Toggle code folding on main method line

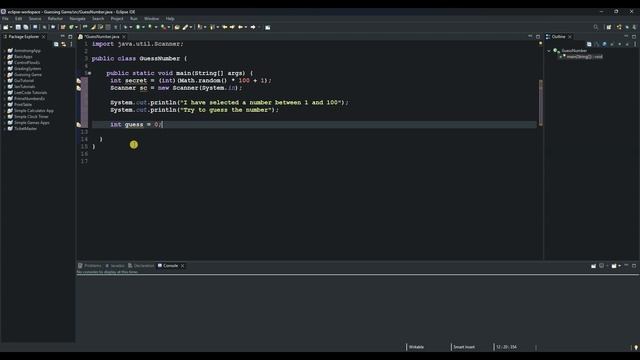point(89,73)
